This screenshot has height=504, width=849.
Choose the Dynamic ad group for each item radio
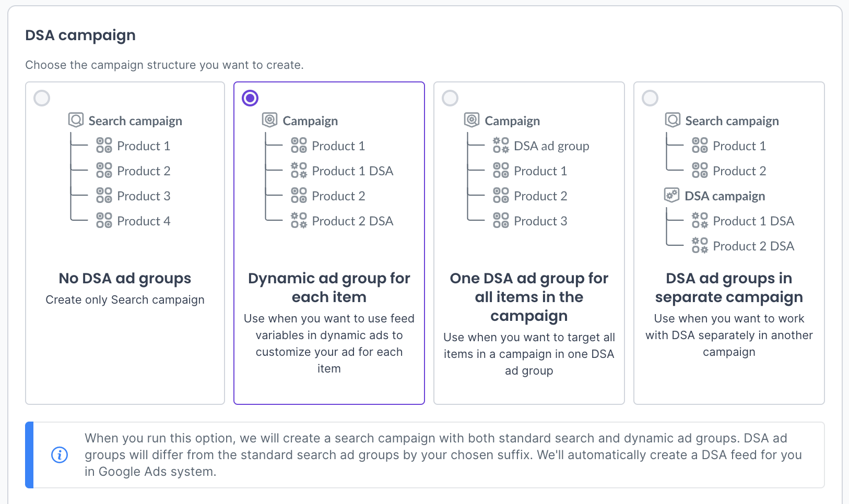[x=250, y=98]
